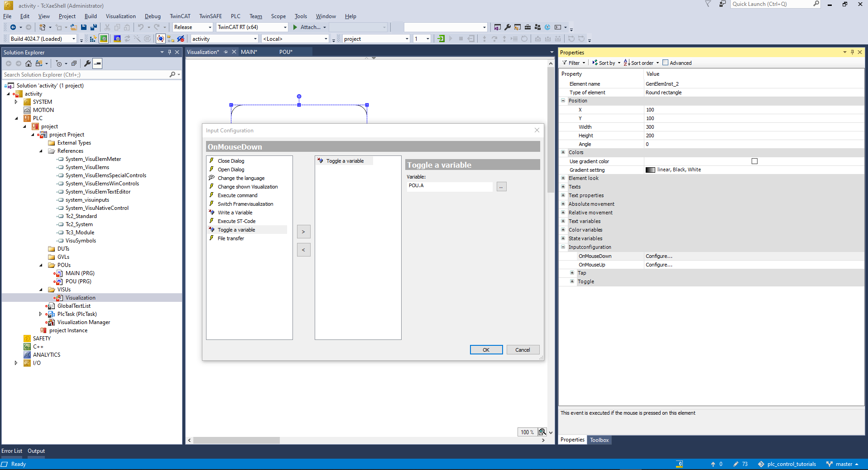Image resolution: width=868 pixels, height=470 pixels.
Task: Click the Save All toolbar icon
Action: 93,27
